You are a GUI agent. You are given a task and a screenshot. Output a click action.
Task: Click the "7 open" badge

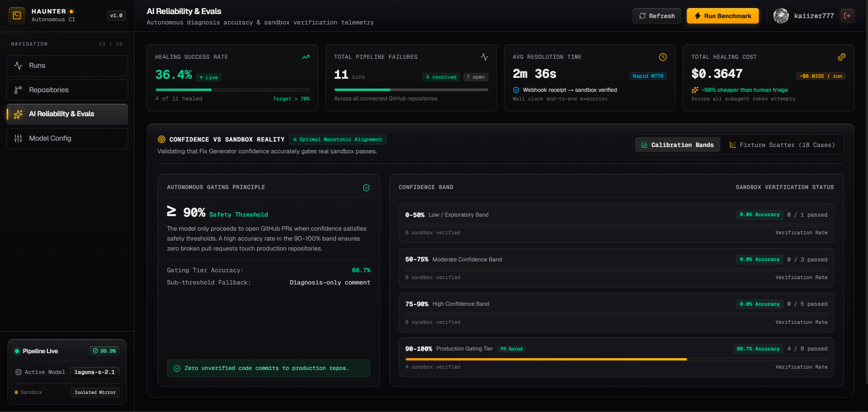click(x=475, y=77)
